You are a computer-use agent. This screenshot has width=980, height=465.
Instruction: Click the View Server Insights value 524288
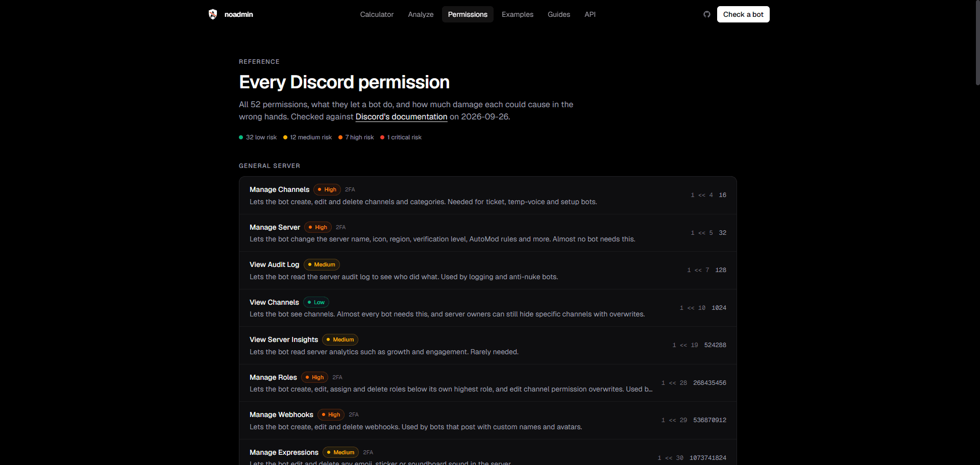point(715,345)
